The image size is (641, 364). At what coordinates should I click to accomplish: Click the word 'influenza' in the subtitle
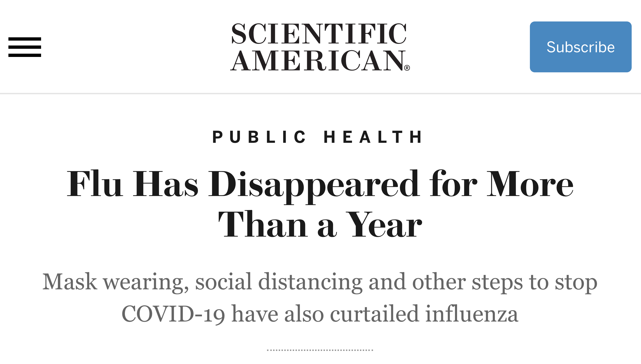(472, 314)
